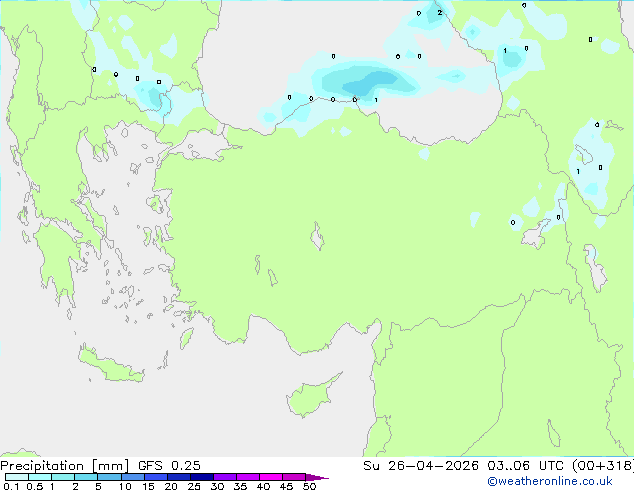Click the 0.5–1 mm legend color swatch
Viewport: 634px width, 490px height.
click(40, 477)
